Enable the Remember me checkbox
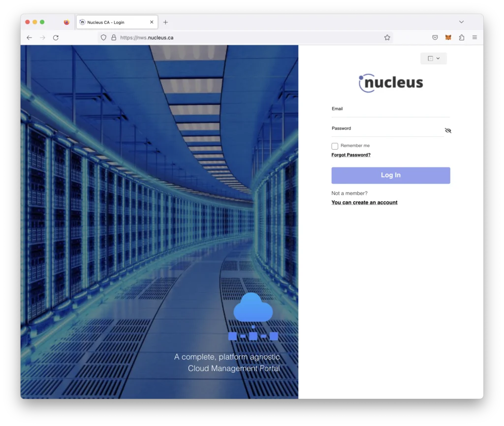This screenshot has width=504, height=426. point(335,146)
